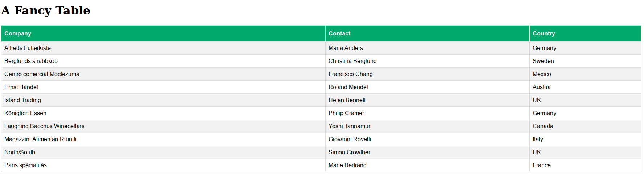
Task: Select Centro comercial Moctezuma cell
Action: [42, 74]
